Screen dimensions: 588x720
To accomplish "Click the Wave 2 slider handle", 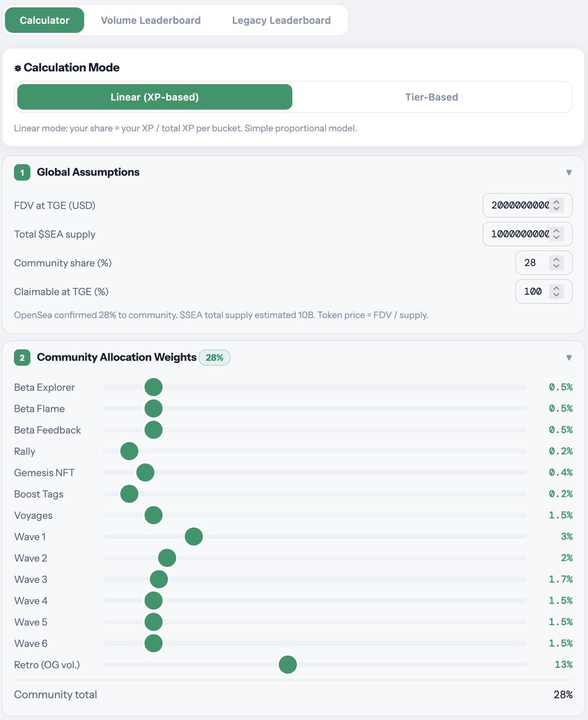I will 167,558.
